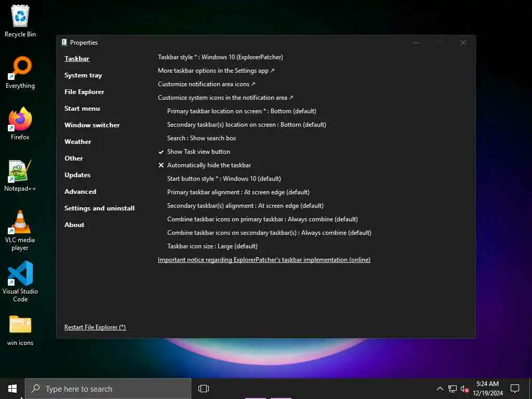Close the Properties window
The height and width of the screenshot is (399, 532).
pos(463,43)
